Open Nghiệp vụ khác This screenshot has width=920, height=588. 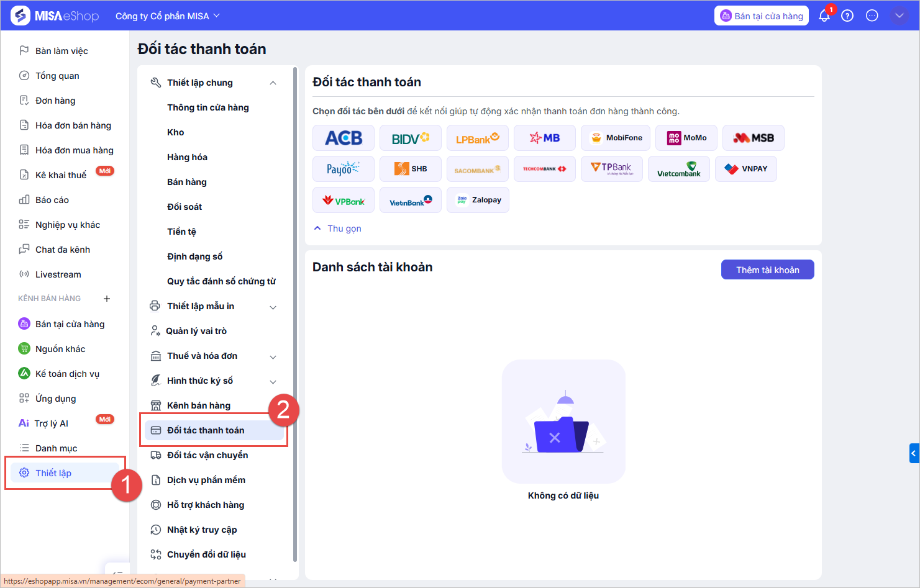pos(68,225)
